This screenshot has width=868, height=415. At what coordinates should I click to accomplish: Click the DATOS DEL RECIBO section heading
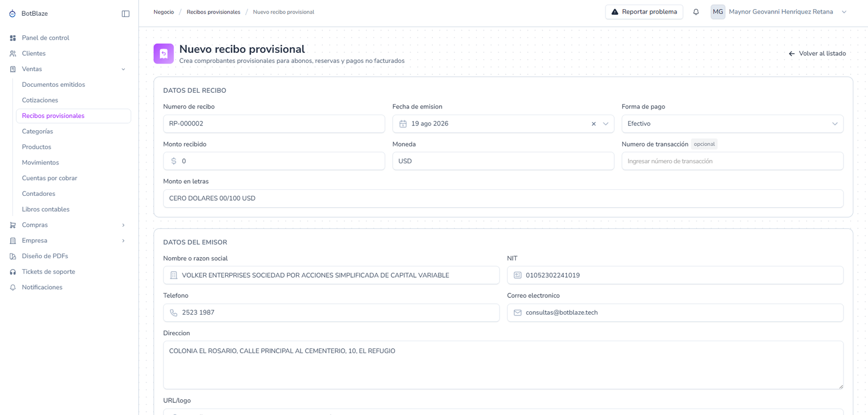(195, 91)
